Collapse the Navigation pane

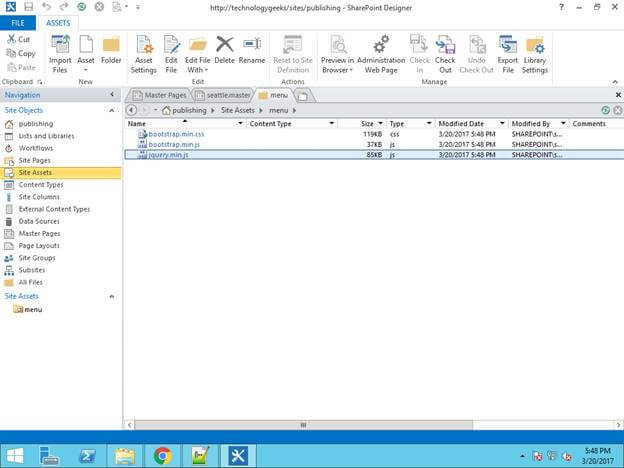tap(112, 94)
